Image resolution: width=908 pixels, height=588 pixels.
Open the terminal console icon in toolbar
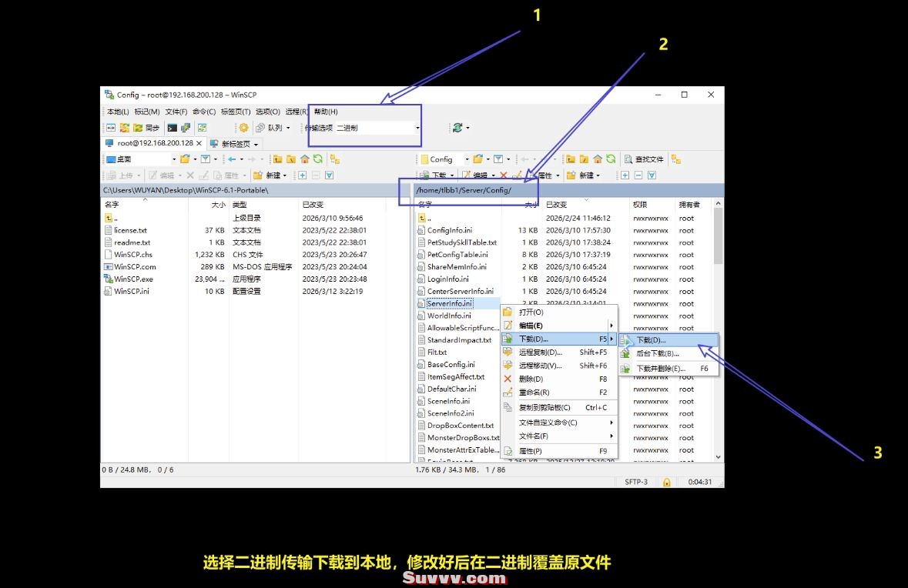coord(173,128)
